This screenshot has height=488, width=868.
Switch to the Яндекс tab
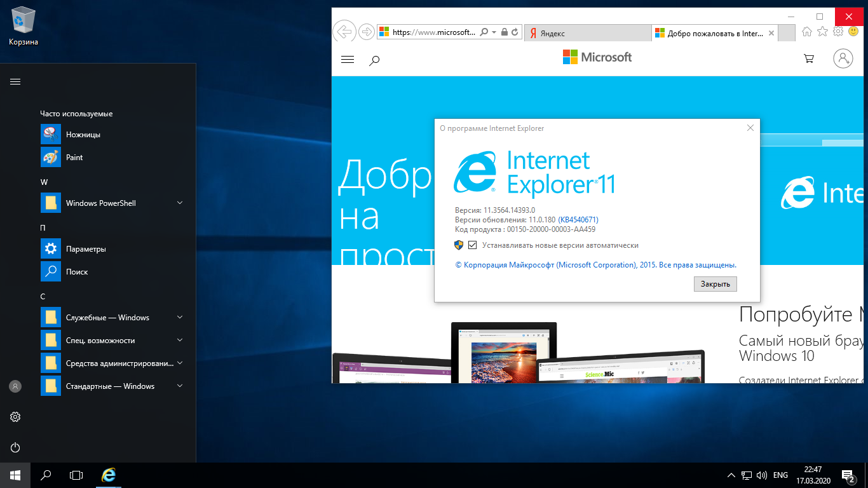[588, 33]
